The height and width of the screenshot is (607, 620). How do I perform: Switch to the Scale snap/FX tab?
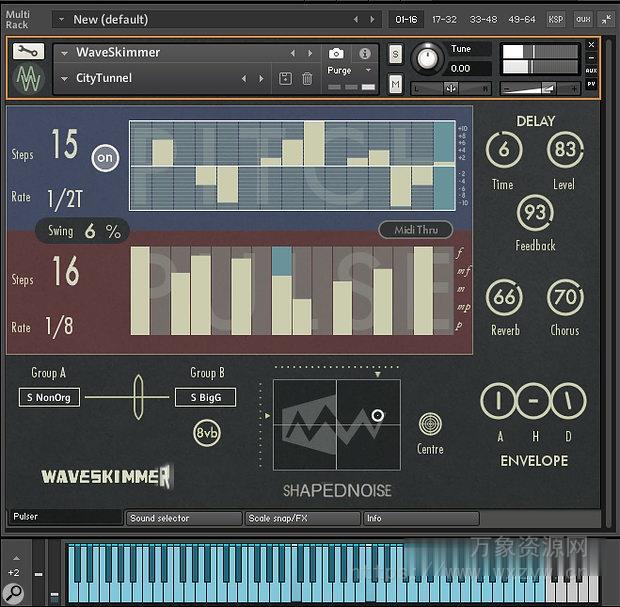point(302,518)
